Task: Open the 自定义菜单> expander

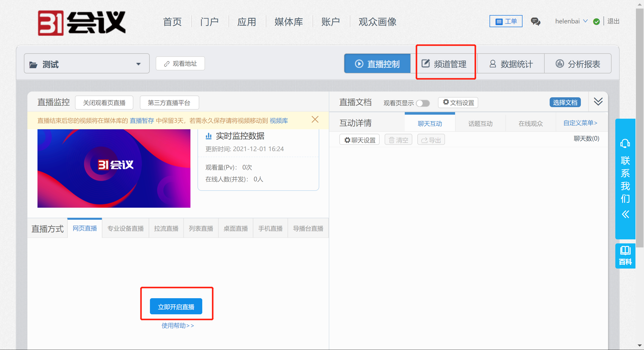Action: coord(580,123)
